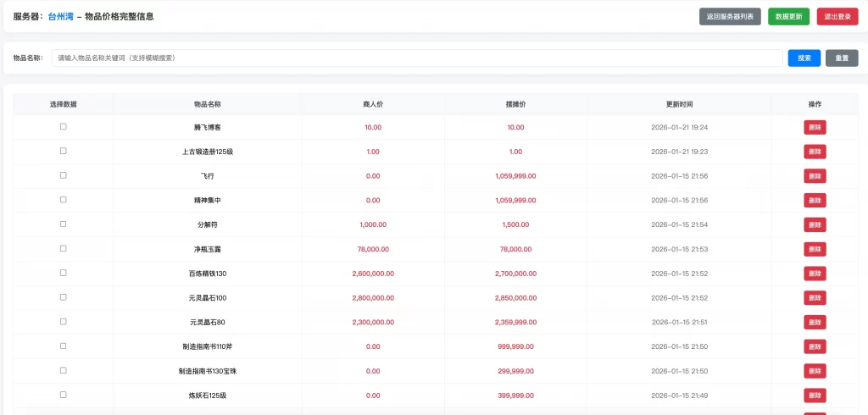This screenshot has height=415, width=868.
Task: Tick the checkbox for 腾飞博客
Action: click(x=63, y=127)
